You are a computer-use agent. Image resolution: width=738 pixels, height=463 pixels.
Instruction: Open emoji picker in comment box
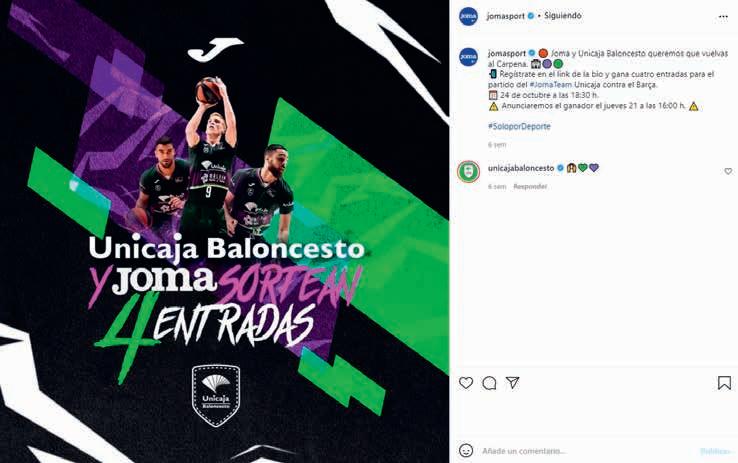(466, 450)
